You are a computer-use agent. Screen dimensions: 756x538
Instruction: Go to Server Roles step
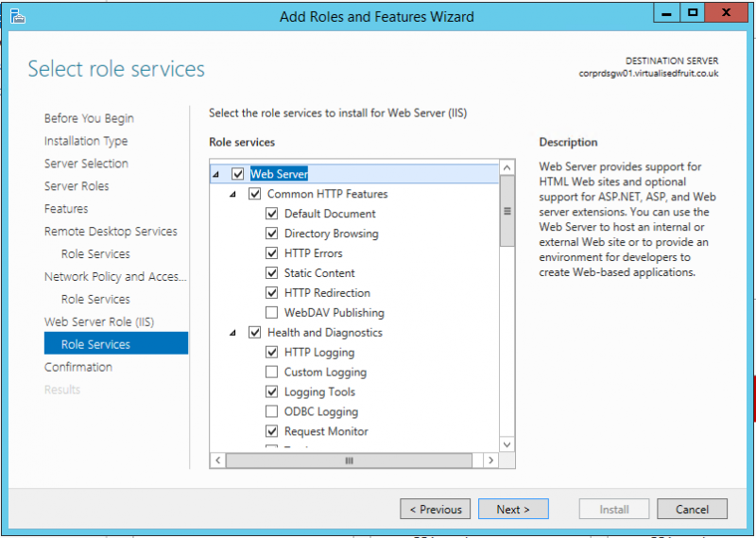tap(77, 186)
